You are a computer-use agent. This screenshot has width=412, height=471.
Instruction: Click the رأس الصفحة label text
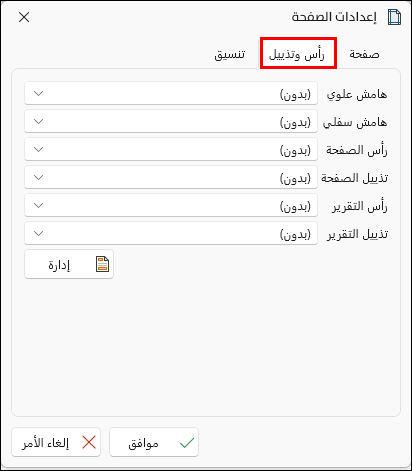[x=357, y=150]
